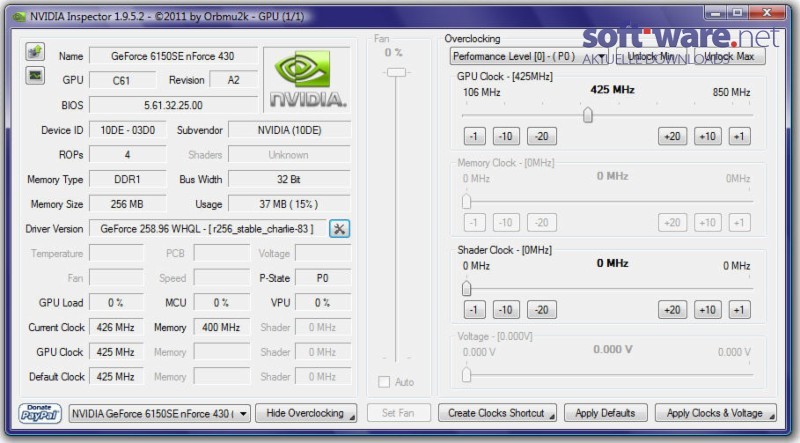Increase Shader Clock by 1 MHz
Viewport: 800px width, 443px height.
pos(739,310)
